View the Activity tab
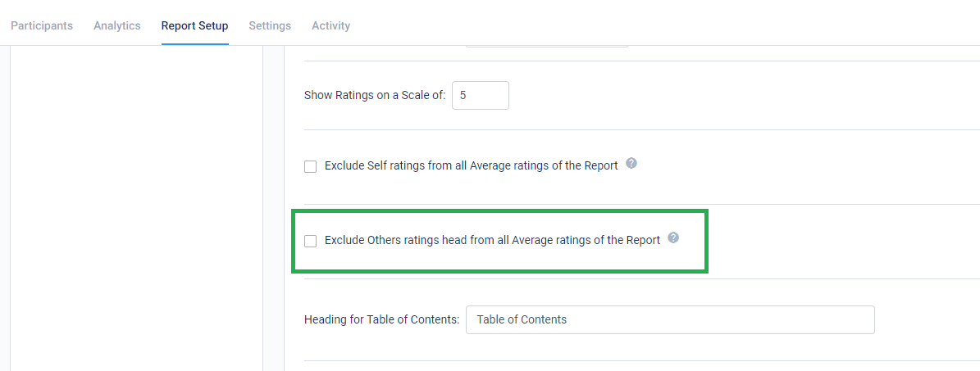The image size is (980, 371). 330,25
